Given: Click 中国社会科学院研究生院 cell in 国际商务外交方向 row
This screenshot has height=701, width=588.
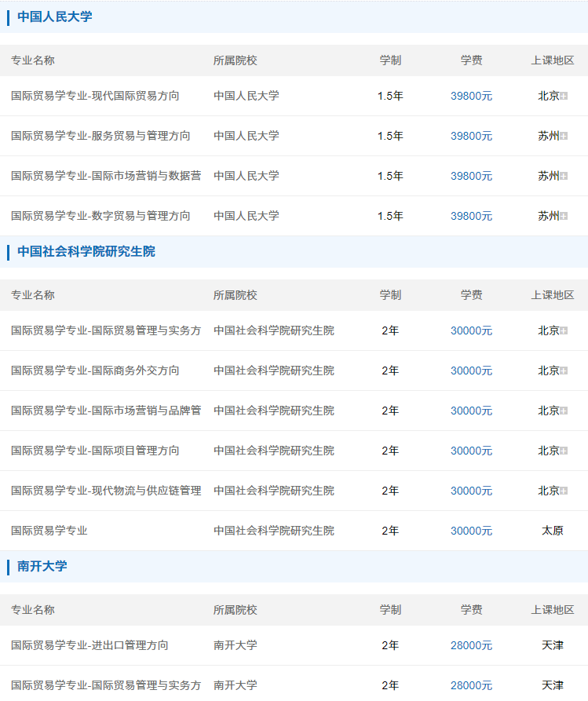Looking at the screenshot, I should click(x=274, y=371).
